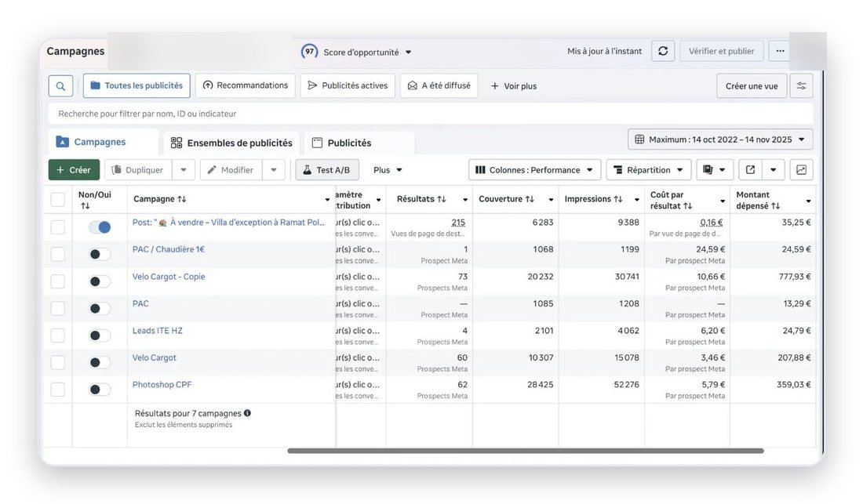Open the date range Maximum dropdown
This screenshot has width=863, height=504.
(x=720, y=140)
